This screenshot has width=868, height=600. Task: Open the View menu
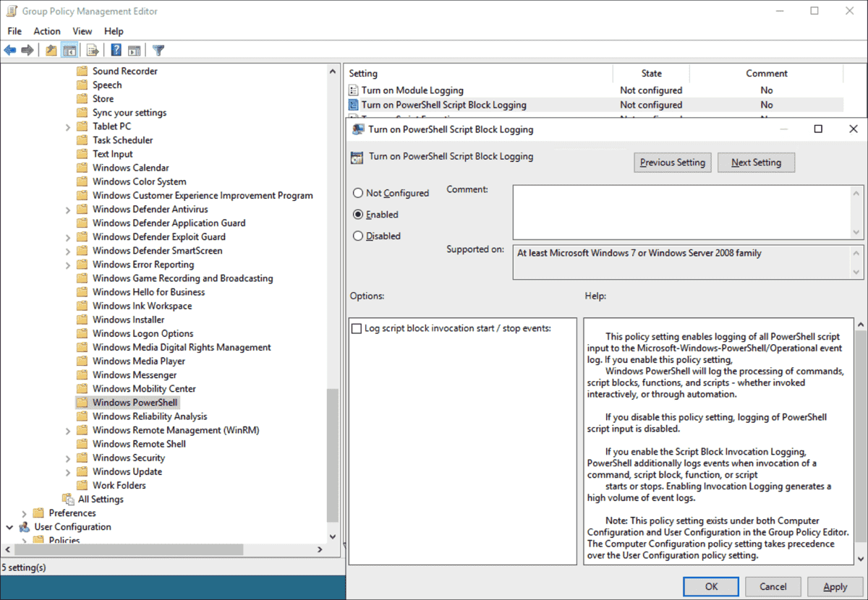[82, 31]
